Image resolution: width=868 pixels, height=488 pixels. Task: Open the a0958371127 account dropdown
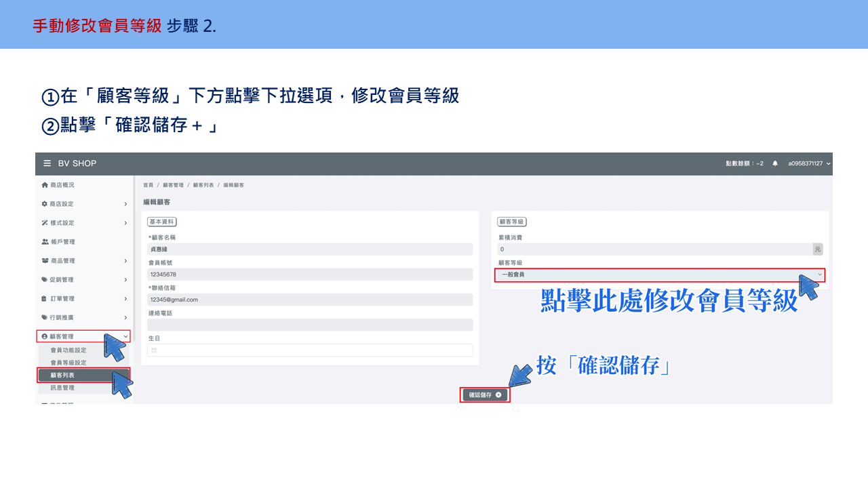pyautogui.click(x=810, y=163)
